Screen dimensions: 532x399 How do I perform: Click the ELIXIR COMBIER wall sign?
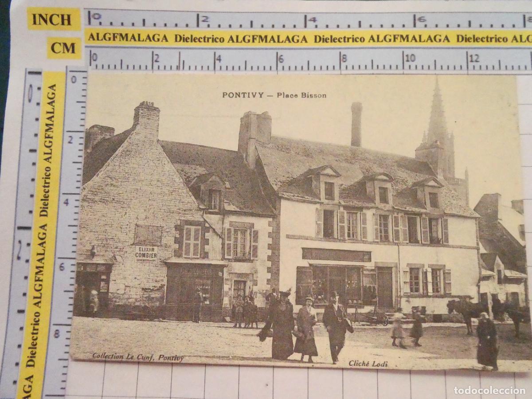coord(146,254)
